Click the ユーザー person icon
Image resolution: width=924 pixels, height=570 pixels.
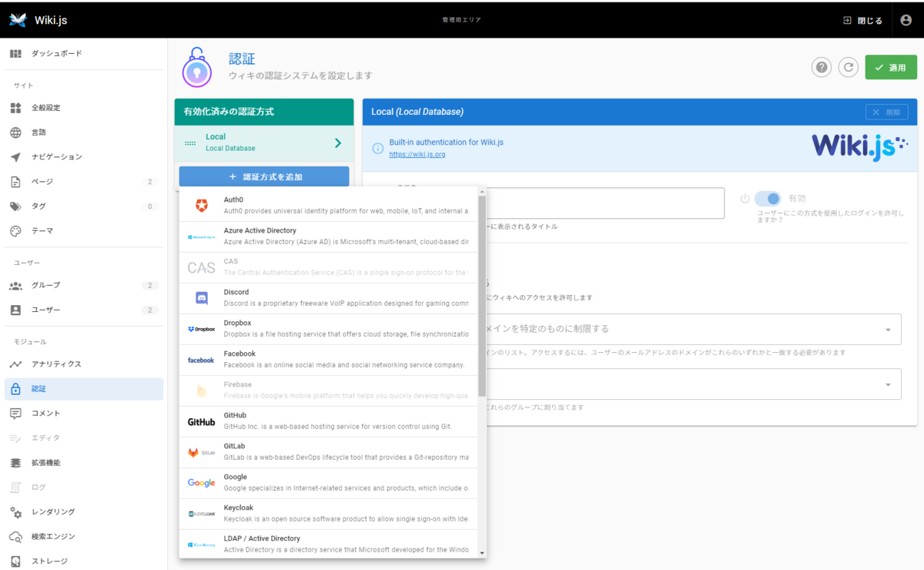[15, 310]
